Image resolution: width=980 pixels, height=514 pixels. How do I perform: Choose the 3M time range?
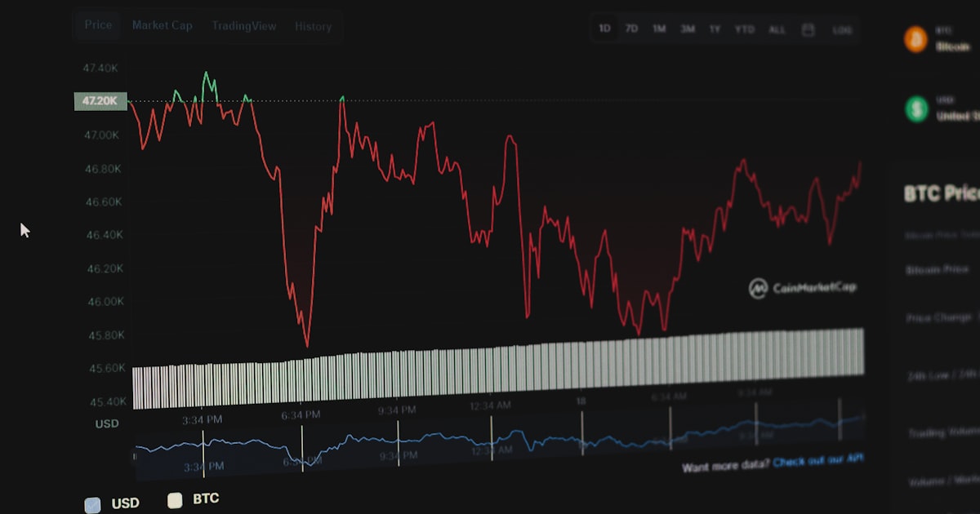point(688,29)
